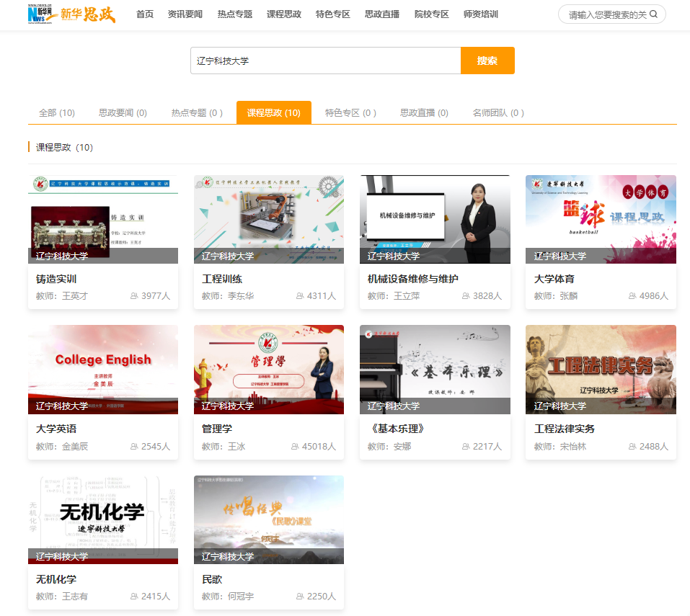690x616 pixels.
Task: Click teacher name 教师: 李东华
Action: [228, 296]
